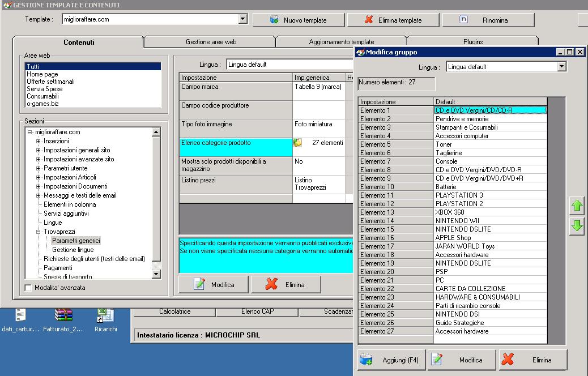
Task: Expand the Impostazioni Articoli node
Action: coord(39,177)
